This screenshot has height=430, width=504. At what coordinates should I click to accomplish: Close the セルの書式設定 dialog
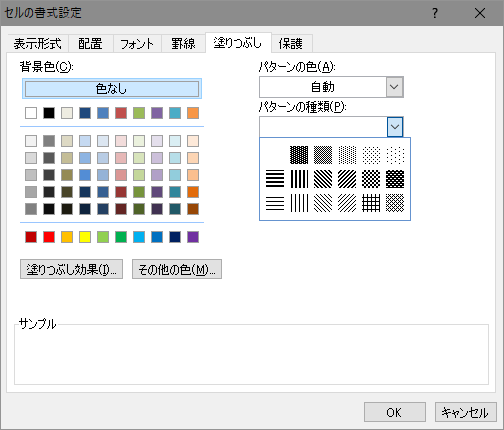tap(480, 13)
